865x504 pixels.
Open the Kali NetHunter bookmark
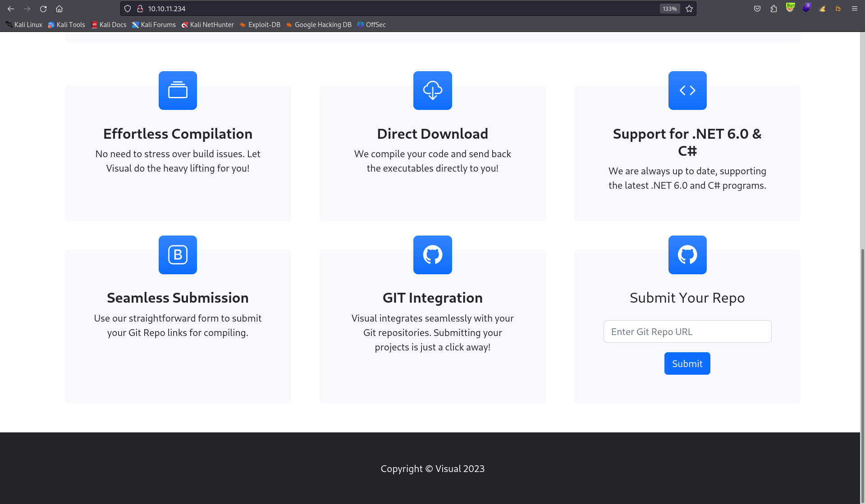coord(207,25)
